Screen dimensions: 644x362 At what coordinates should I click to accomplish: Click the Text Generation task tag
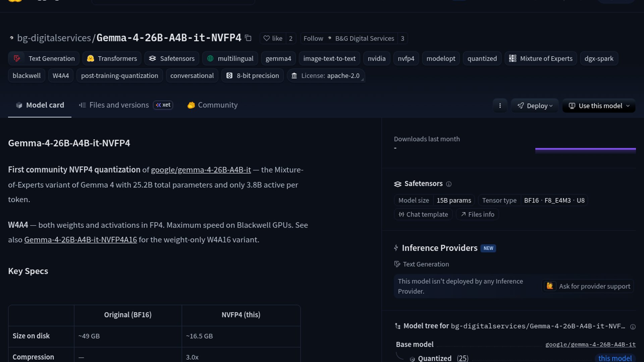pos(44,59)
